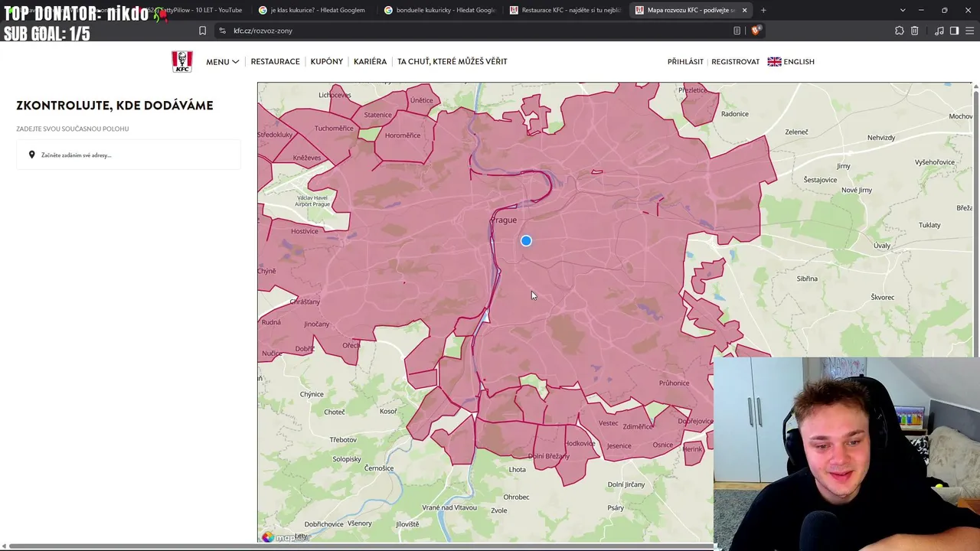Click PŘIHLÁSIT to log in
The height and width of the screenshot is (551, 980).
[685, 62]
